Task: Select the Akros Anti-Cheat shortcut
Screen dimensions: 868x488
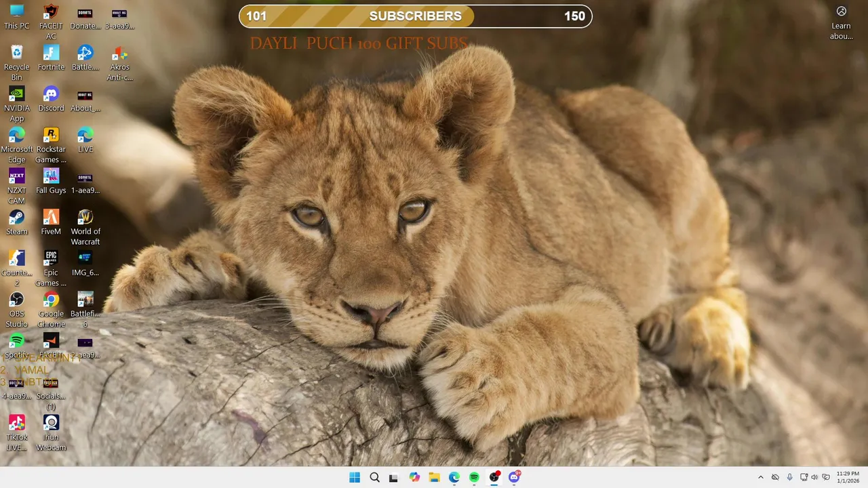Action: pyautogui.click(x=119, y=63)
